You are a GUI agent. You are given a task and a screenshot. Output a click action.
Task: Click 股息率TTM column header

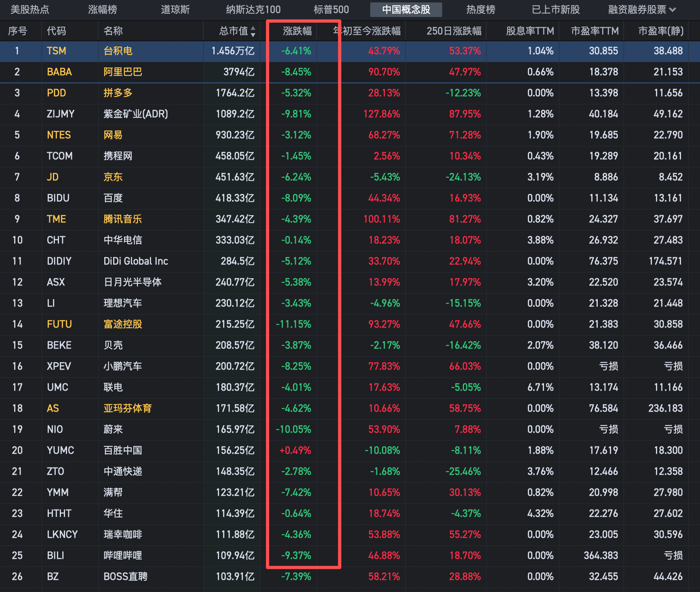529,31
